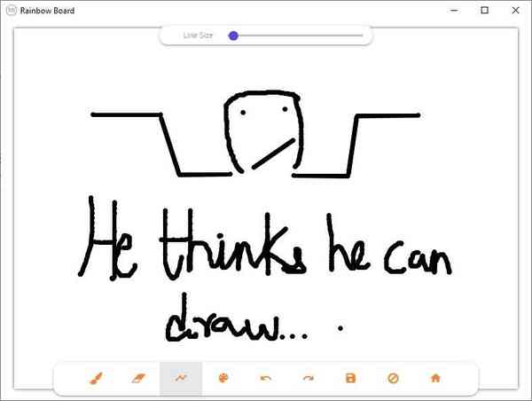This screenshot has width=532, height=401.
Task: Redo the undone stroke
Action: click(x=309, y=379)
